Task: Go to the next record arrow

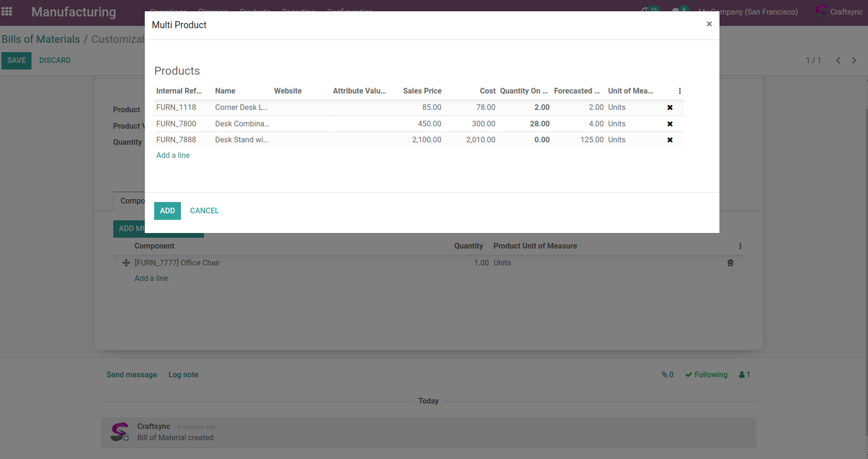Action: [854, 61]
